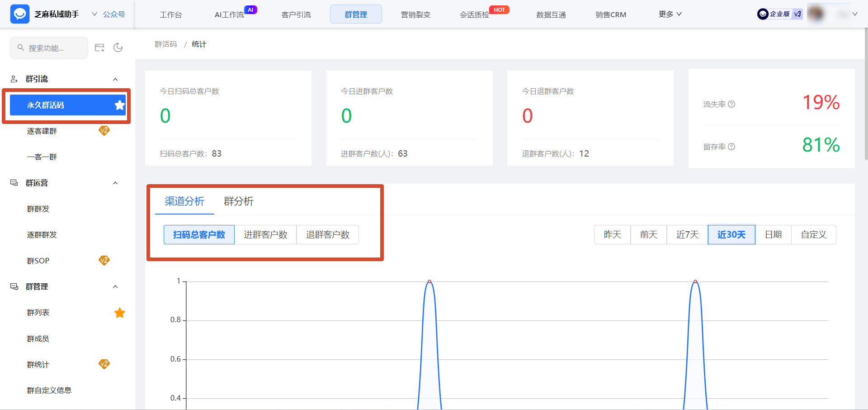The width and height of the screenshot is (868, 410).
Task: Open the 客户引流 top menu
Action: [296, 14]
